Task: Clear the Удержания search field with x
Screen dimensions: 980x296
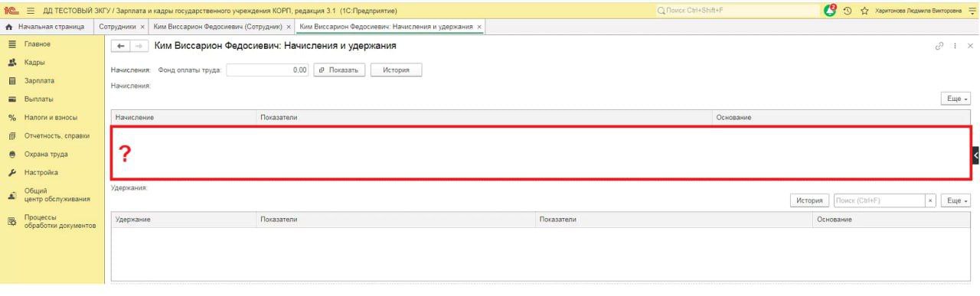Action: [x=930, y=200]
